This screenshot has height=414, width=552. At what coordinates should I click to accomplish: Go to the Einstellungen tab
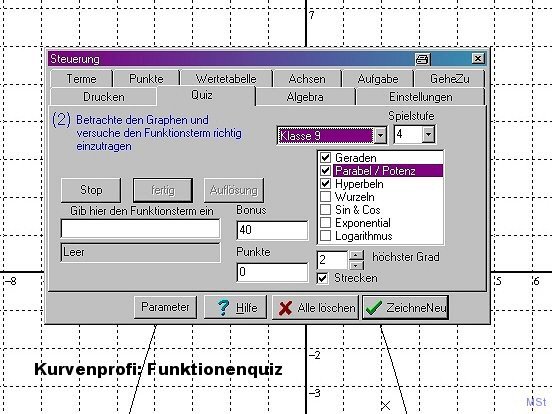(421, 97)
